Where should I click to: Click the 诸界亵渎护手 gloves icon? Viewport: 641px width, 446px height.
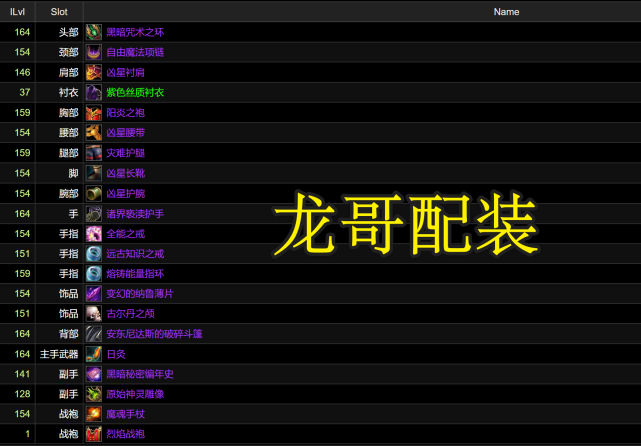[x=93, y=213]
